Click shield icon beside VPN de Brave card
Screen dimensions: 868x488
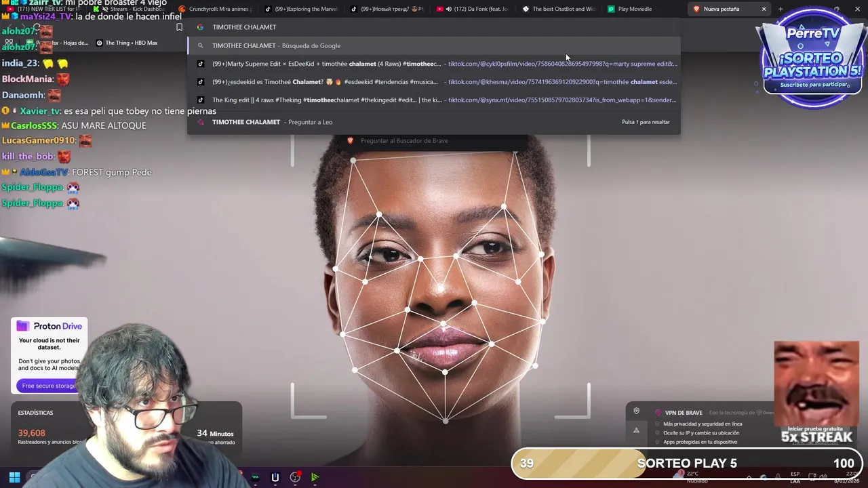click(x=636, y=411)
